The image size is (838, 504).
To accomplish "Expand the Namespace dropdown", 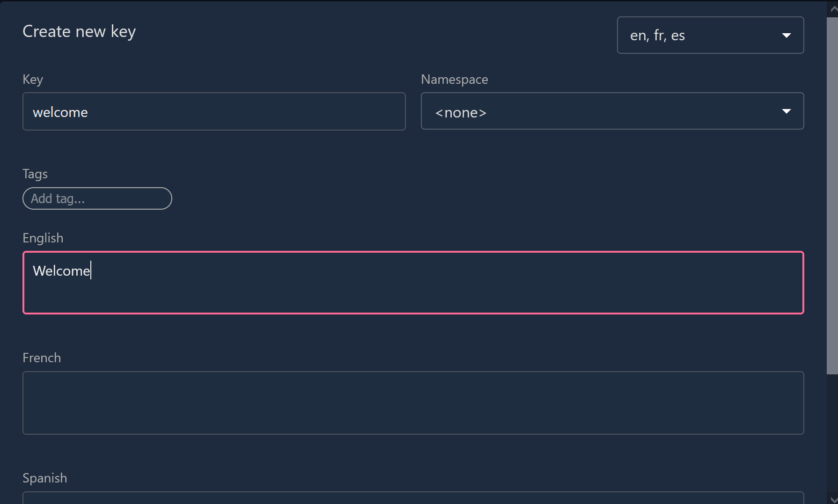I will click(612, 111).
